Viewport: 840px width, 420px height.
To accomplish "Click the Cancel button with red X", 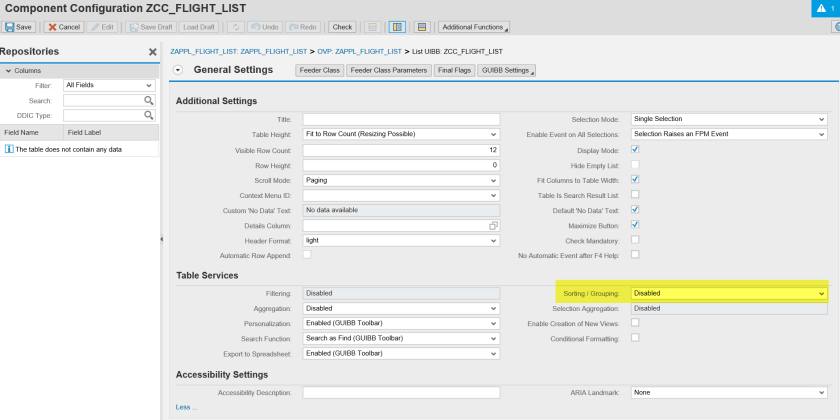I will tap(64, 27).
